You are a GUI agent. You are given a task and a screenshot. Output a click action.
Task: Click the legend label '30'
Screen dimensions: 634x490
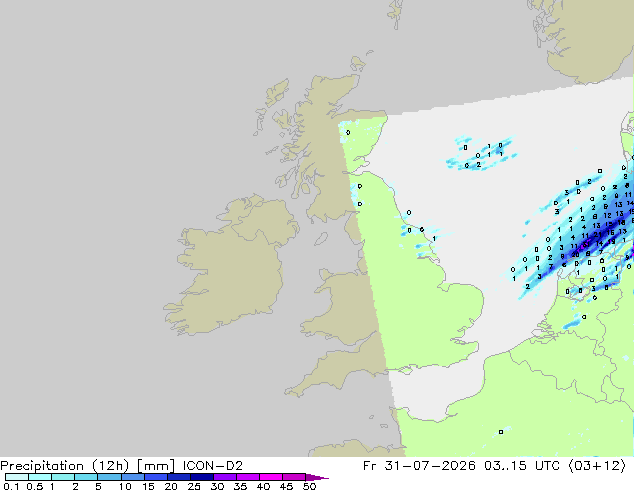[217, 486]
